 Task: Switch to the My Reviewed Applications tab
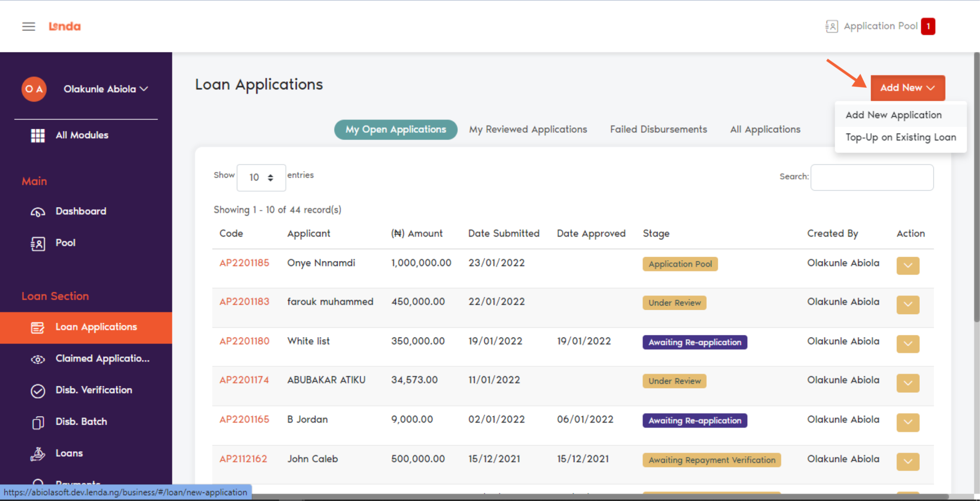click(x=528, y=129)
